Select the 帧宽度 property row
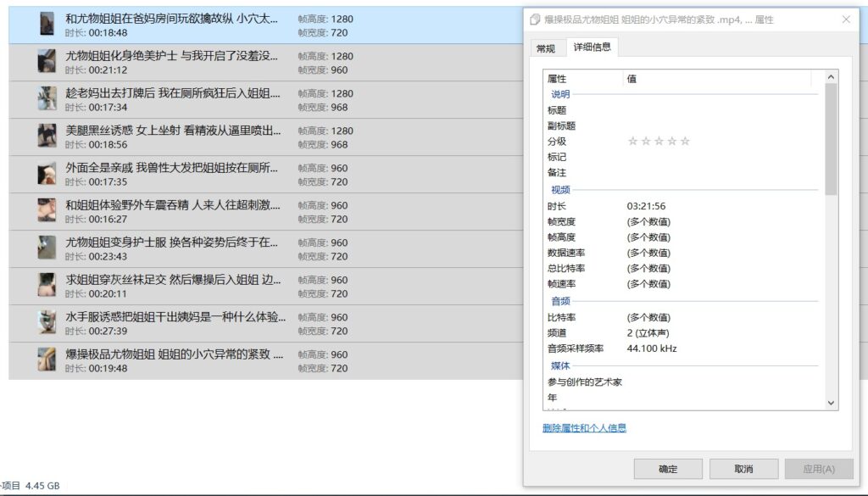This screenshot has width=868, height=496. (682, 221)
